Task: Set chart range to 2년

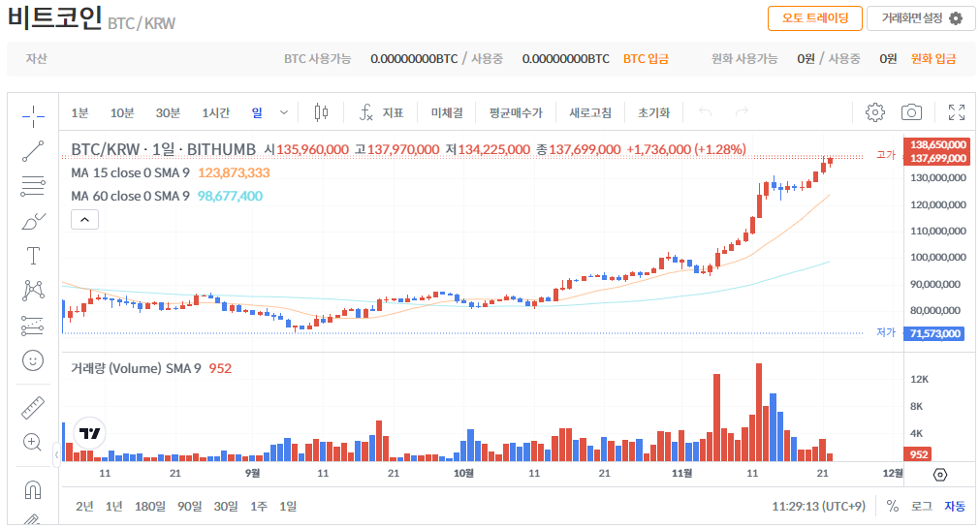Action: pyautogui.click(x=84, y=506)
